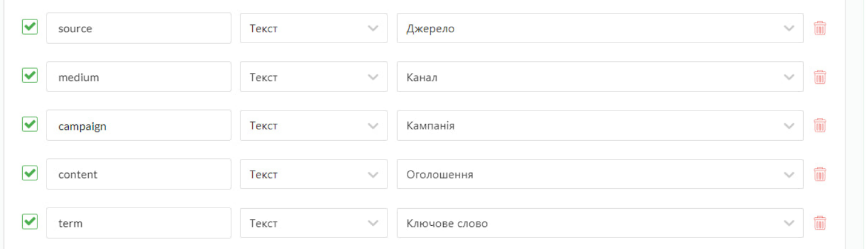Uncheck the source field checkbox

click(30, 27)
